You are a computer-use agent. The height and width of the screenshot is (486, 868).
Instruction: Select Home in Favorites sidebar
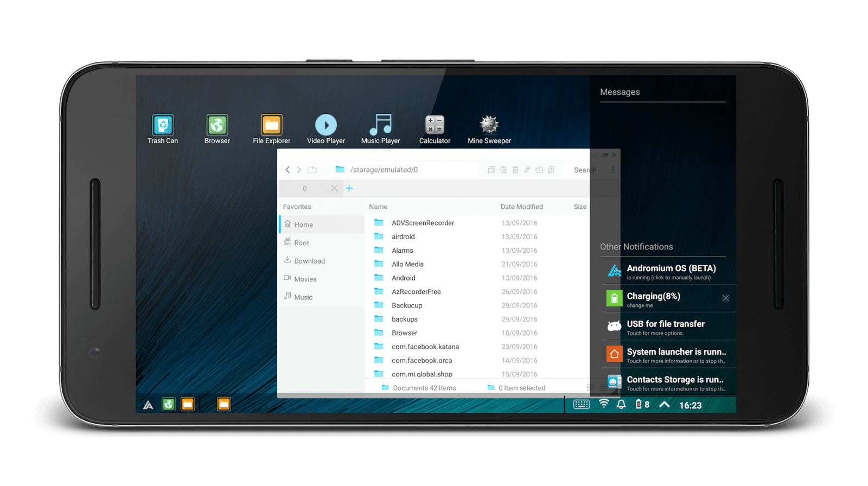[322, 225]
